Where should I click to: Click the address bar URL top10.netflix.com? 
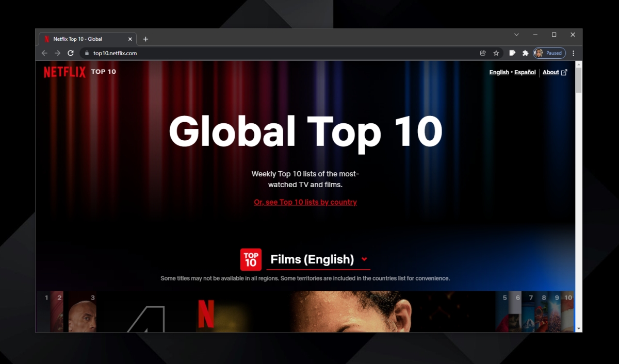point(115,53)
